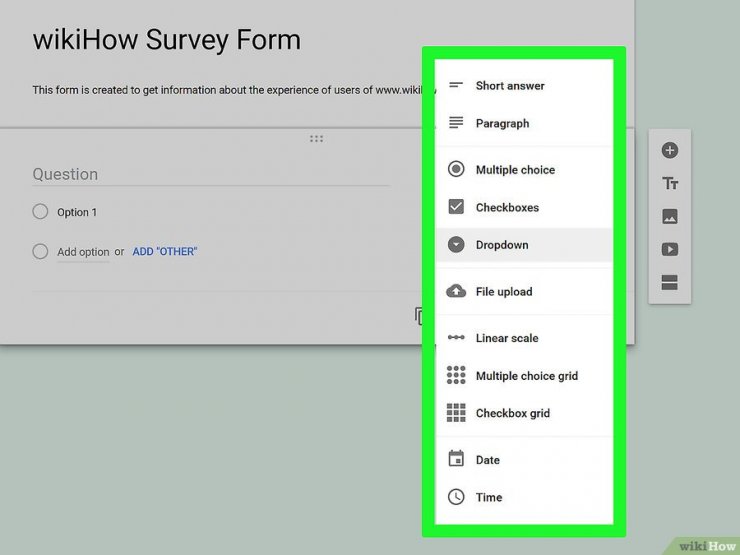Choose Time question type
Image resolution: width=740 pixels, height=555 pixels.
pos(524,497)
